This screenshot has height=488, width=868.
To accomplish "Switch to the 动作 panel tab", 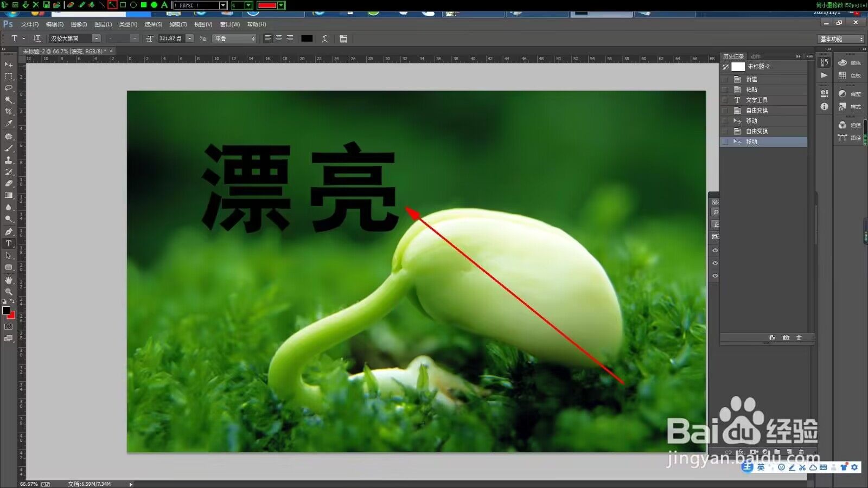I will [755, 56].
